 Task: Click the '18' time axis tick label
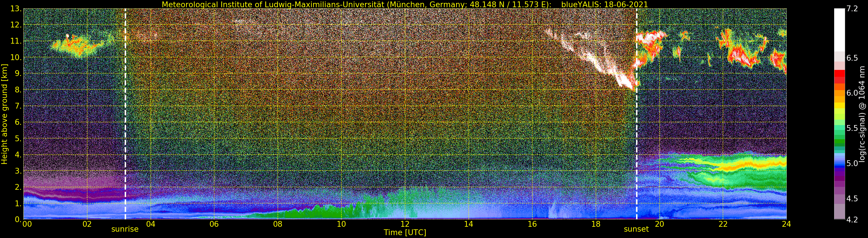pyautogui.click(x=596, y=224)
